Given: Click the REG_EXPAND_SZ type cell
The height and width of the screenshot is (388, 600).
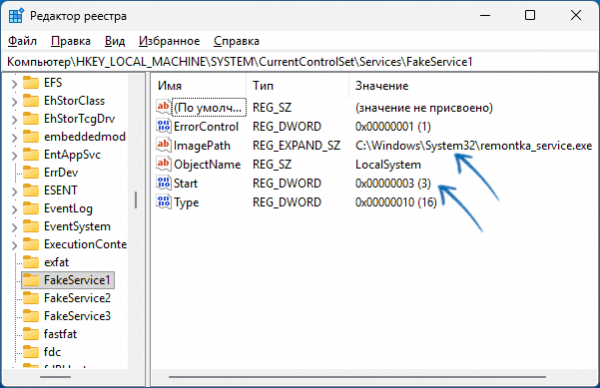Looking at the screenshot, I should coord(297,146).
